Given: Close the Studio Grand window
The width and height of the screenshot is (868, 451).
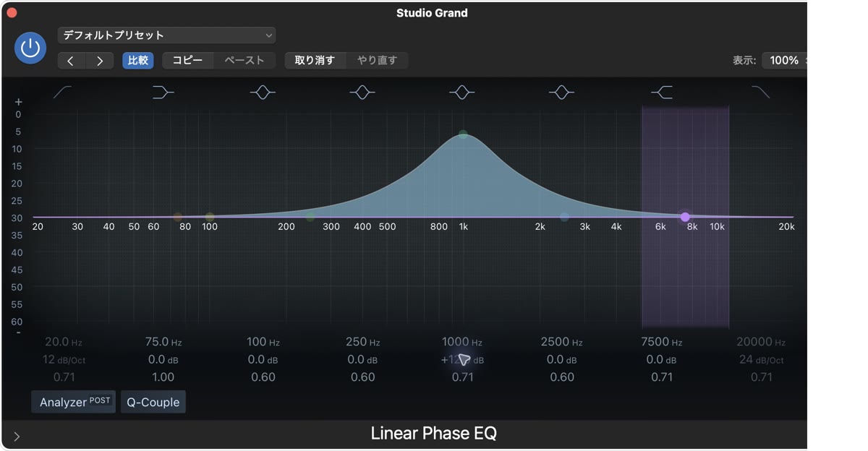Looking at the screenshot, I should pos(12,12).
